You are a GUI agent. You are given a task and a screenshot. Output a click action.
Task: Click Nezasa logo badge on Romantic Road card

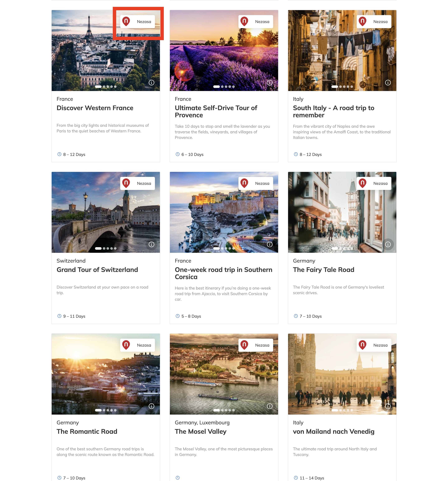tap(137, 345)
